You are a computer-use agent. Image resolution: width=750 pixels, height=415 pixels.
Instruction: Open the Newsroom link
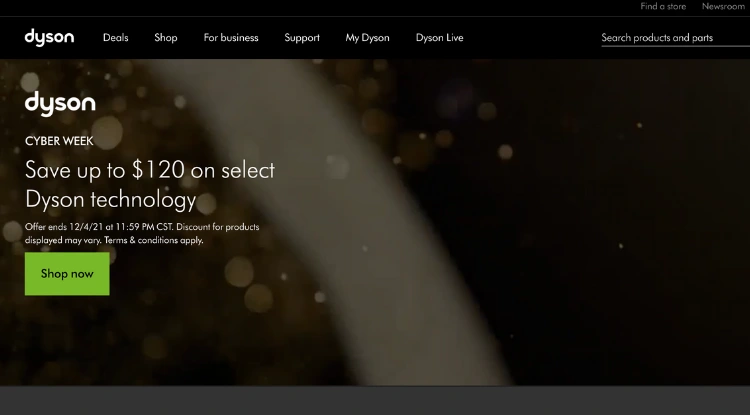(723, 6)
